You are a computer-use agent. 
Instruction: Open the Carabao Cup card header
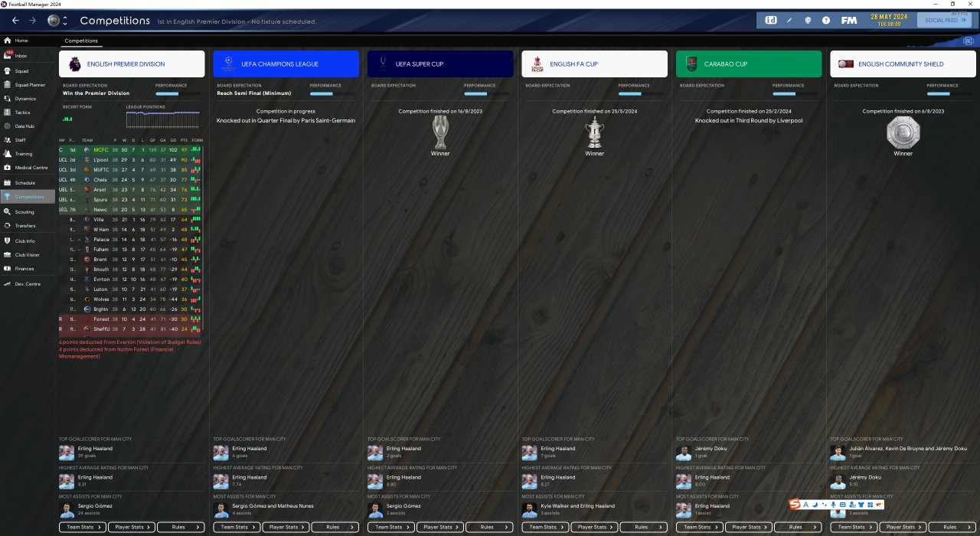[x=749, y=64]
